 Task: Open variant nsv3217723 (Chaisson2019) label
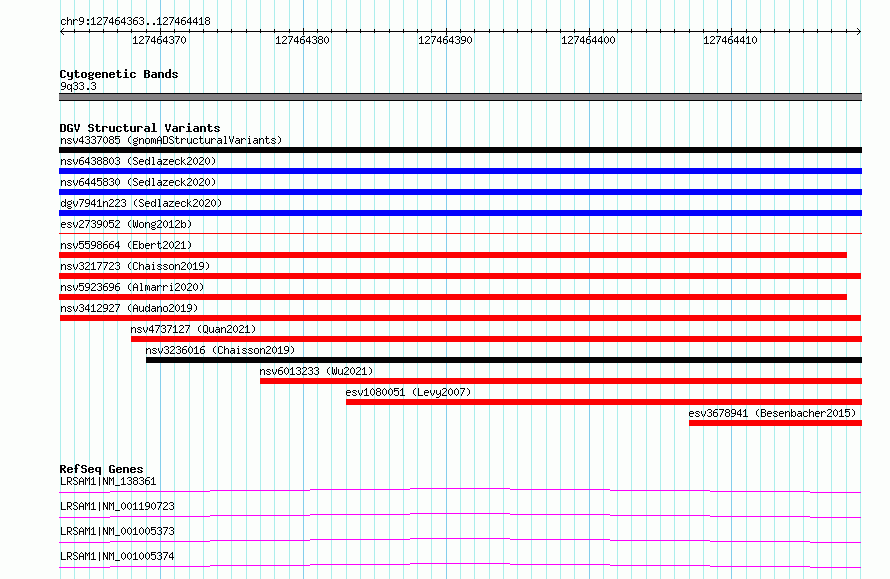[135, 266]
